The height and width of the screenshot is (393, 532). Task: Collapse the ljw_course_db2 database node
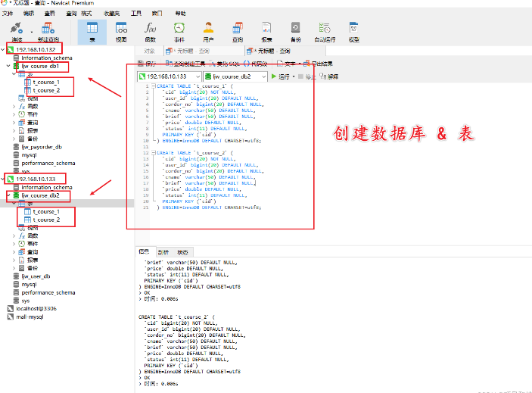coord(8,195)
